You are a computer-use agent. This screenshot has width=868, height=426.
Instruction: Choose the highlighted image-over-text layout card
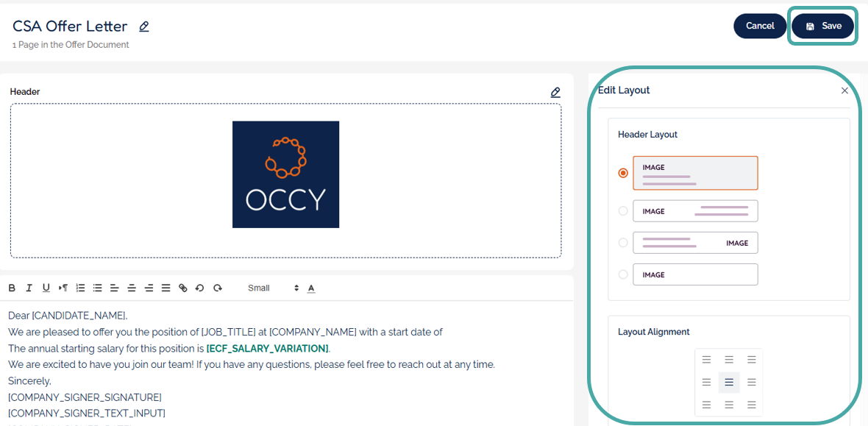pyautogui.click(x=695, y=173)
